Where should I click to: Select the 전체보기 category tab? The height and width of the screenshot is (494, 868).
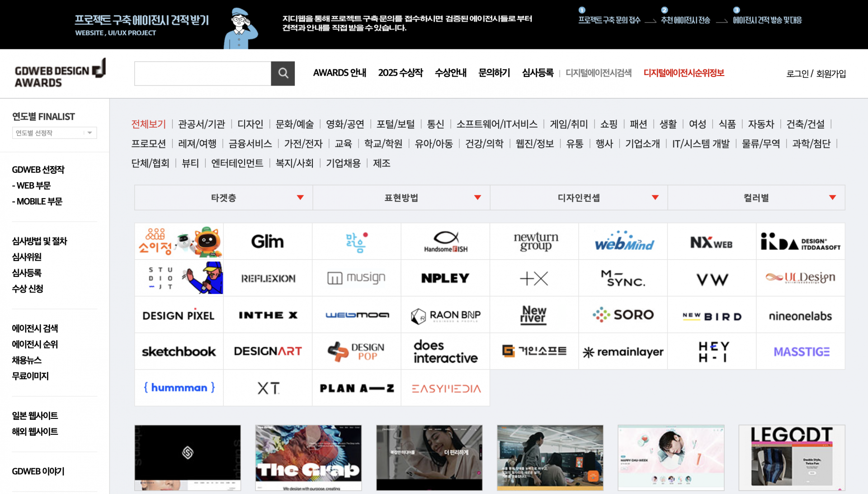(149, 124)
